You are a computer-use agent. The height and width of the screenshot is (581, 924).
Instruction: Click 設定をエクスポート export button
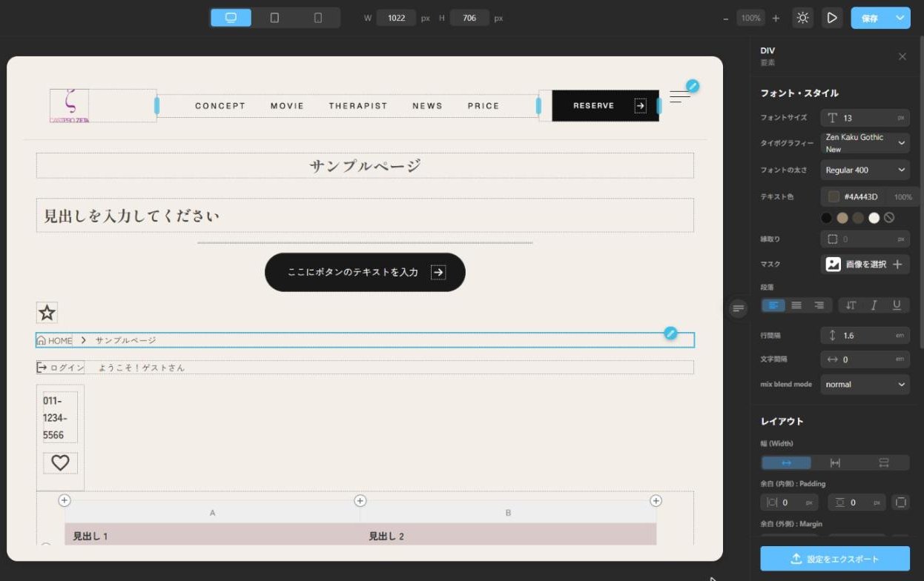point(835,559)
